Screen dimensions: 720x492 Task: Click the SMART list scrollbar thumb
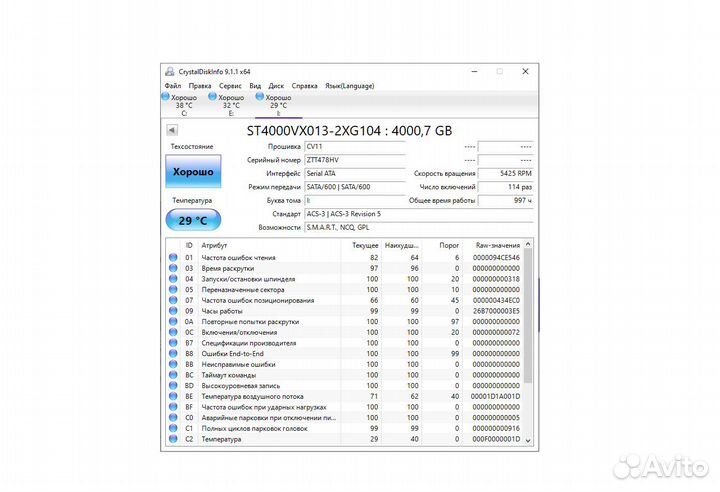click(528, 316)
